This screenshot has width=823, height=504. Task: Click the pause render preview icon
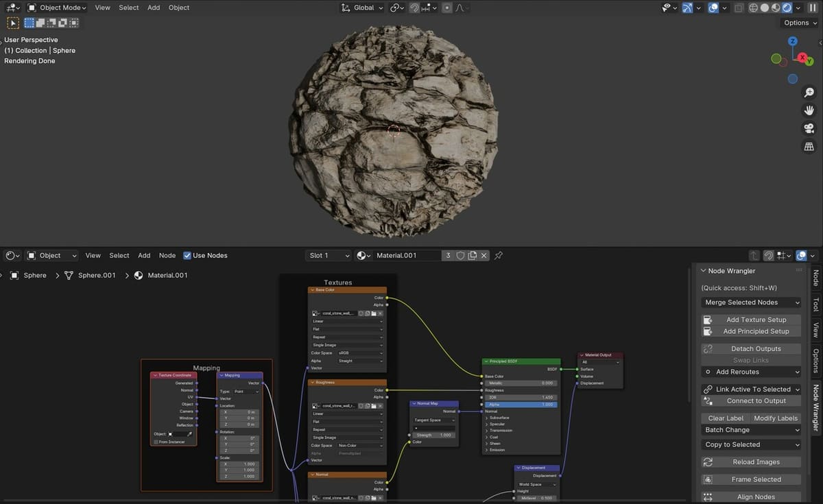[x=813, y=8]
